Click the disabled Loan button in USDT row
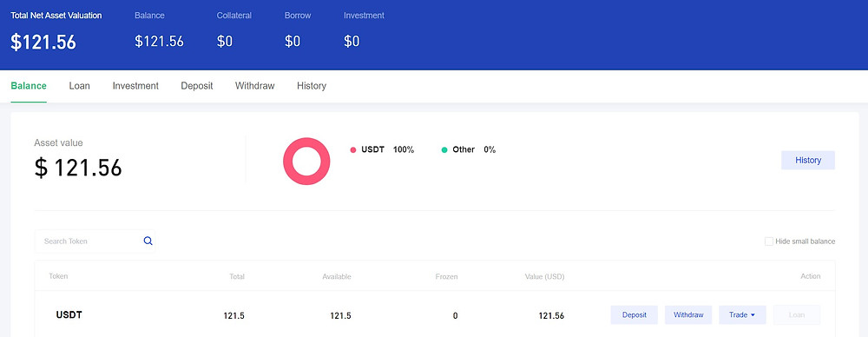The width and height of the screenshot is (868, 337). click(797, 314)
